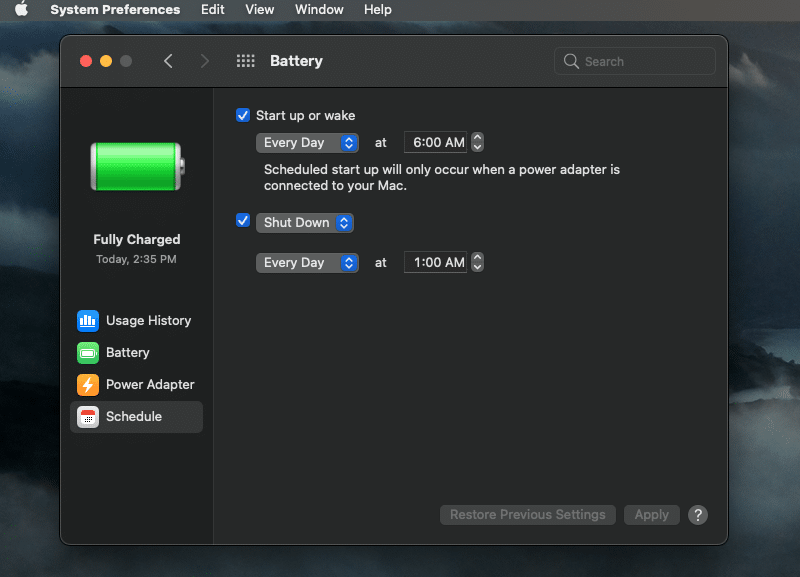Image resolution: width=800 pixels, height=577 pixels.
Task: Expand the Every Day dropdown for start up
Action: (x=307, y=143)
